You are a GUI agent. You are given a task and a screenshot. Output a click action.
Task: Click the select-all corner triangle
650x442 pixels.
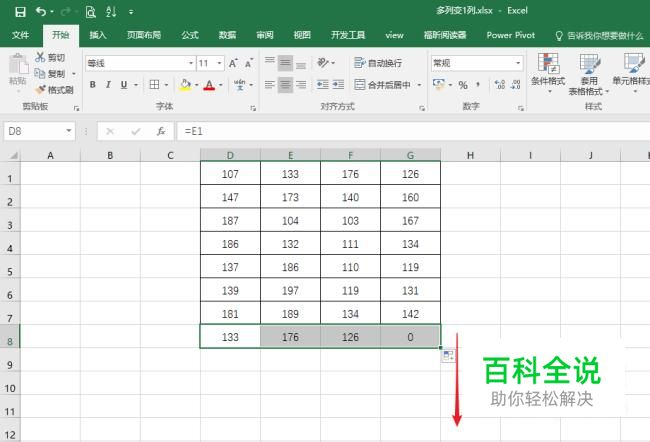pos(12,156)
